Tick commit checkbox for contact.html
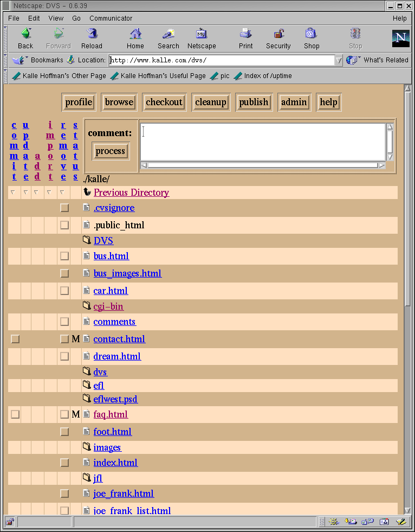 pos(15,339)
